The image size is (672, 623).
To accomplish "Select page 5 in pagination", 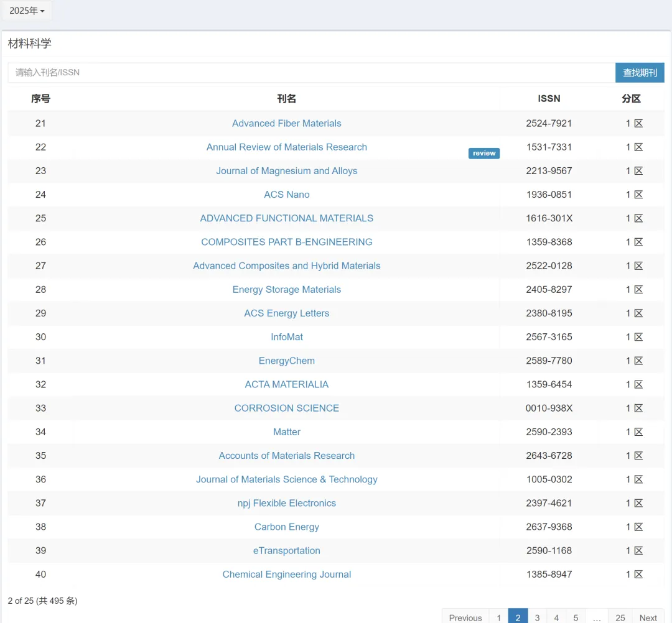I will (576, 617).
